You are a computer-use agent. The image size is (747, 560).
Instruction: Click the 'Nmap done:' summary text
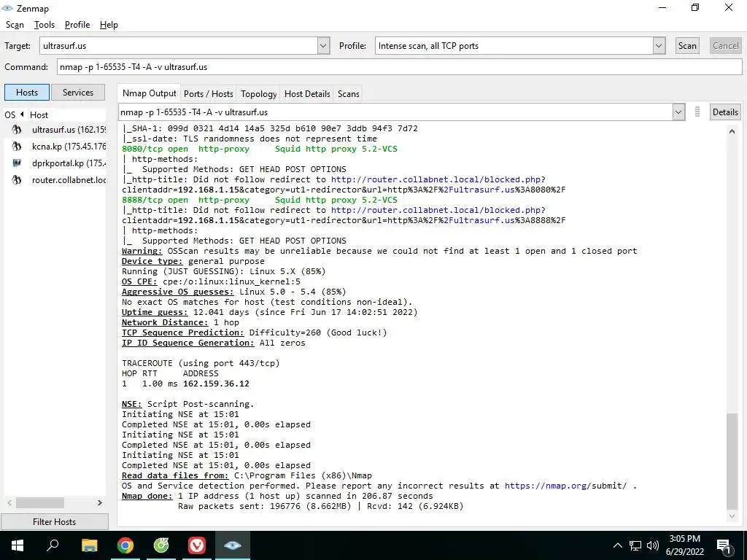[x=147, y=496]
